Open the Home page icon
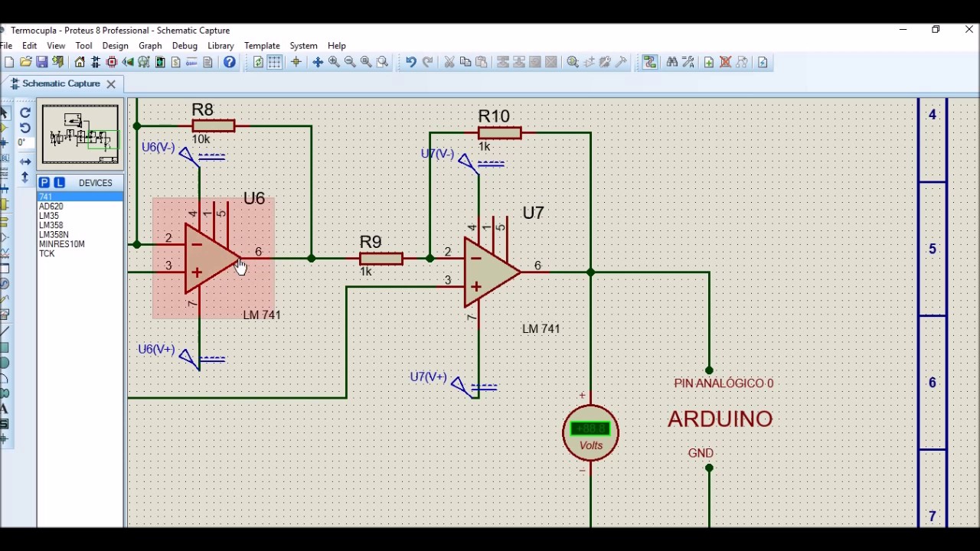 [80, 62]
